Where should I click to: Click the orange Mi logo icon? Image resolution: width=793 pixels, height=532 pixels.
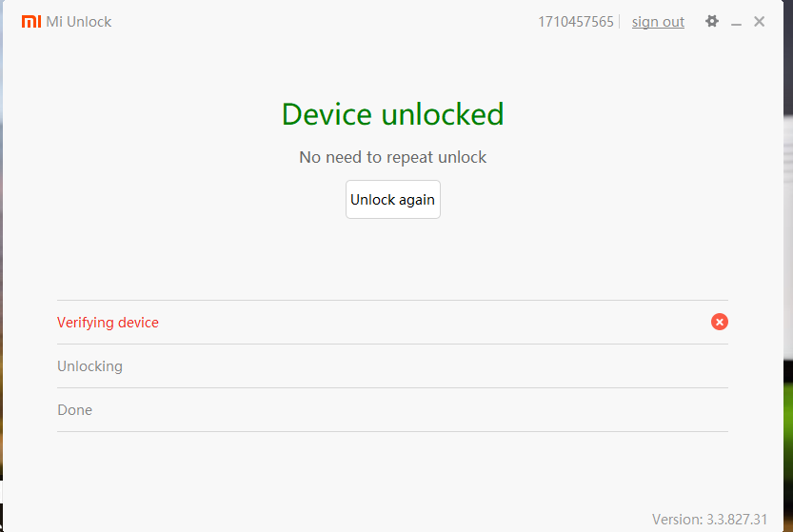(31, 21)
